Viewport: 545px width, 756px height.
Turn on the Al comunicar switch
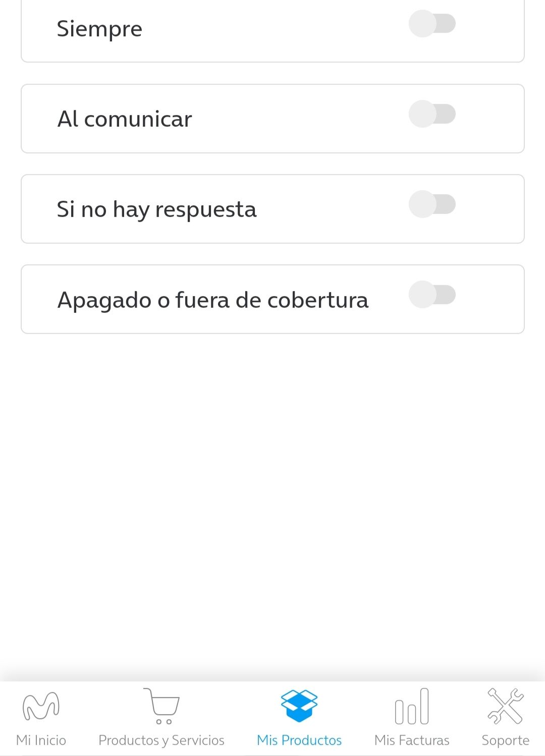coord(432,114)
